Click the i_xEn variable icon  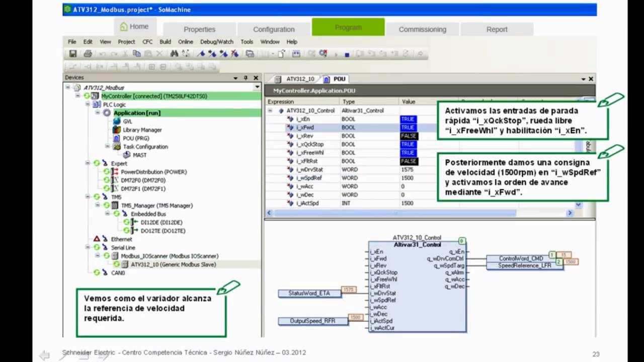[290, 119]
